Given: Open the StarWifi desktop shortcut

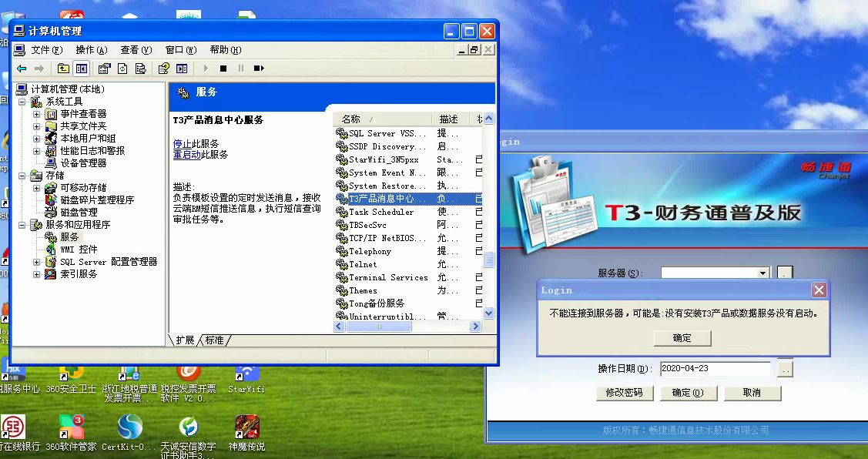Looking at the screenshot, I should click(246, 380).
